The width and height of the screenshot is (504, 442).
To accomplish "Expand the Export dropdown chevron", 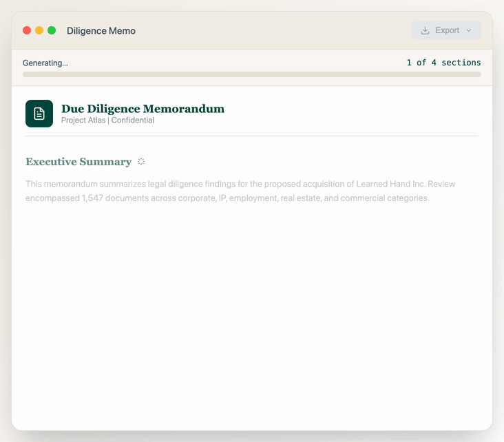I will point(469,30).
